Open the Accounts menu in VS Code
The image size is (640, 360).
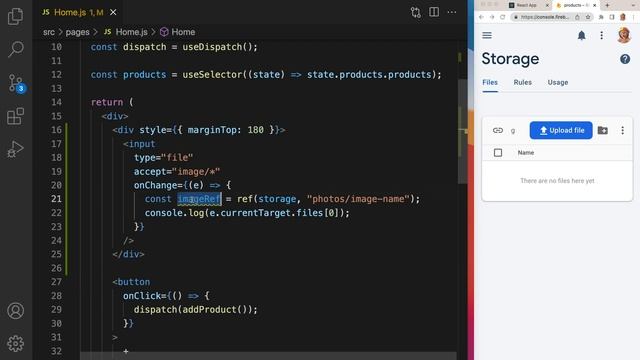pyautogui.click(x=16, y=311)
